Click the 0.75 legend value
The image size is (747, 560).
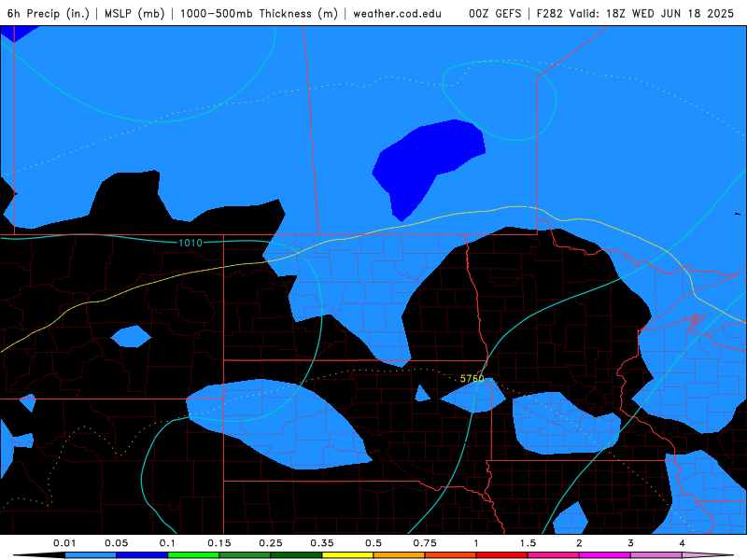click(x=425, y=543)
